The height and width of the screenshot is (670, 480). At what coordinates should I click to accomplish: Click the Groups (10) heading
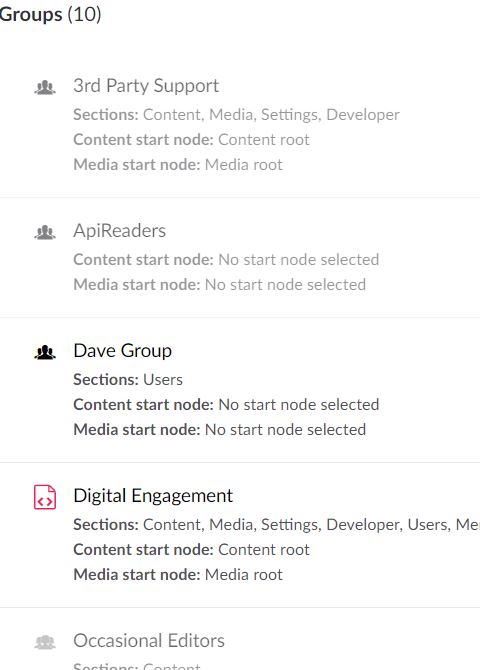(50, 15)
